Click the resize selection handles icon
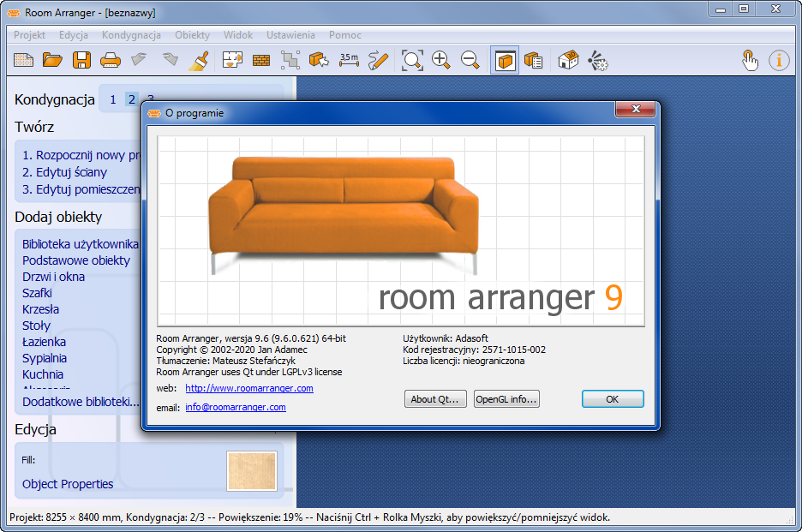 click(290, 60)
